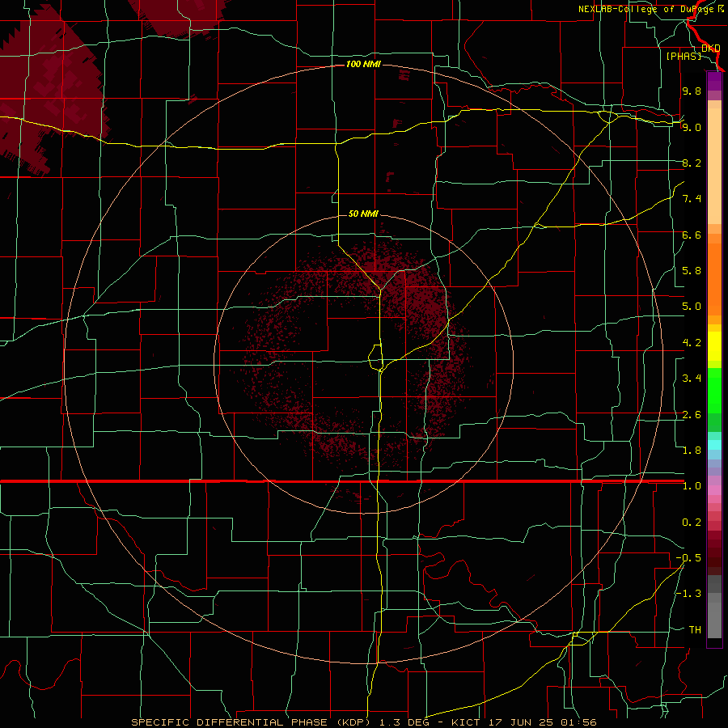Click the 2.6 legend value

[692, 415]
